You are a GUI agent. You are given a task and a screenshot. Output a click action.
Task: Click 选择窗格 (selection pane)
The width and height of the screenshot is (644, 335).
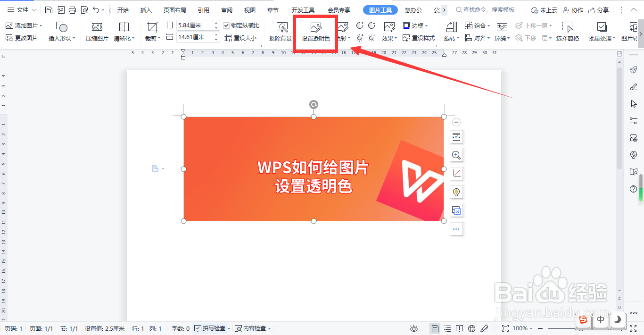point(568,32)
